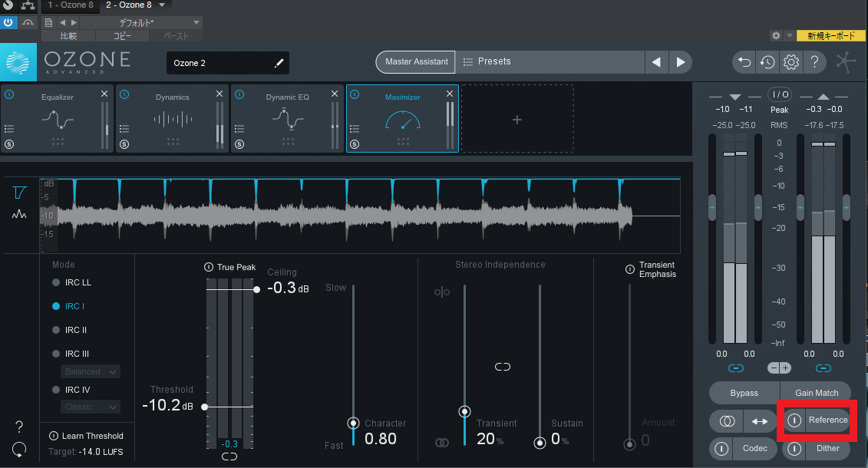Open the help question mark in the Ozone header
The width and height of the screenshot is (868, 468).
pos(814,62)
